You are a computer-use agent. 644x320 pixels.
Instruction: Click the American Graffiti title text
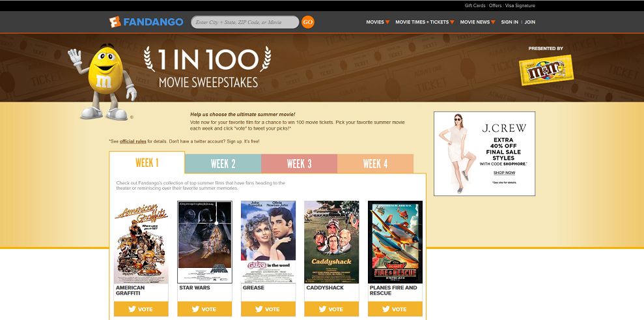pyautogui.click(x=130, y=291)
